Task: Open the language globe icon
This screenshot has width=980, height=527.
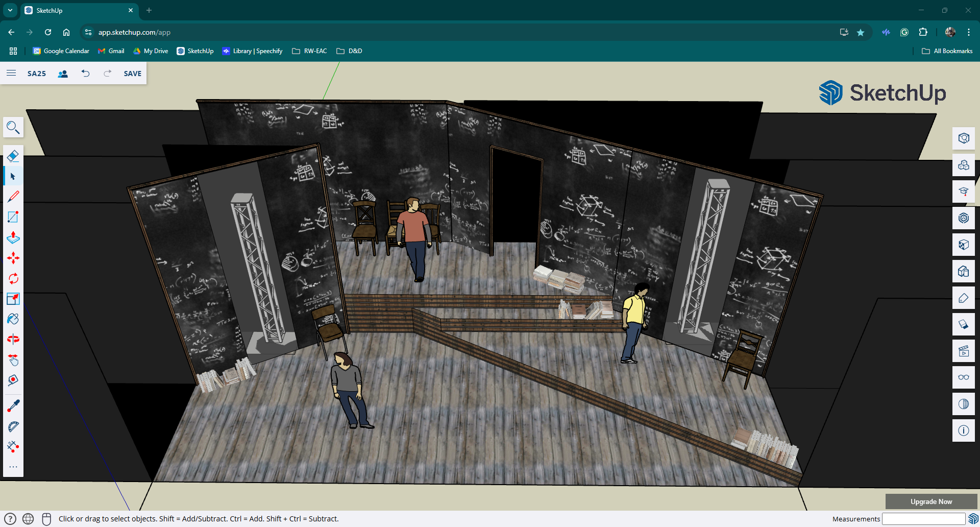Action: tap(28, 519)
